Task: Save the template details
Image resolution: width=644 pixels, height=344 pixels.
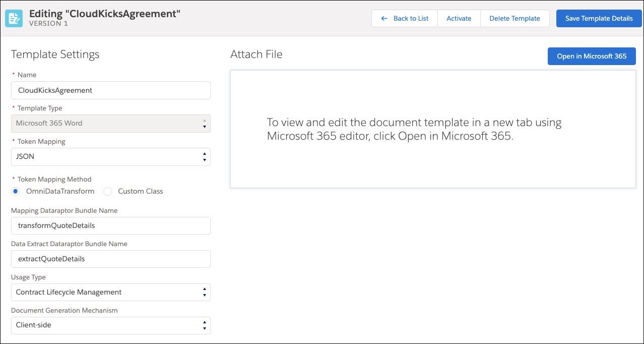Action: 599,18
